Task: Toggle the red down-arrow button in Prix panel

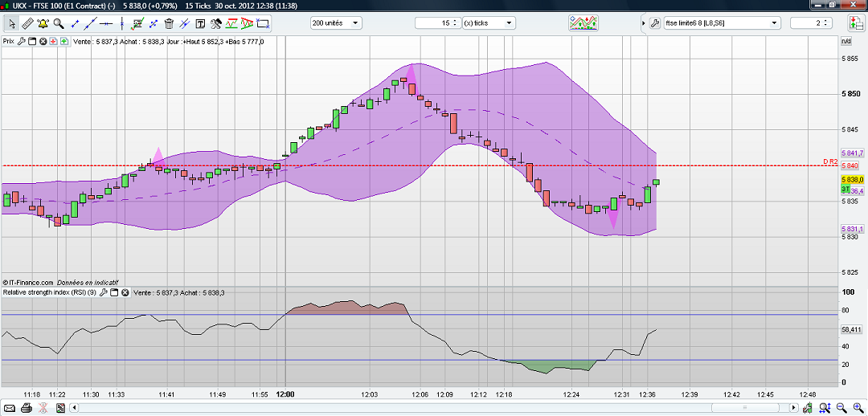Action: coord(53,41)
